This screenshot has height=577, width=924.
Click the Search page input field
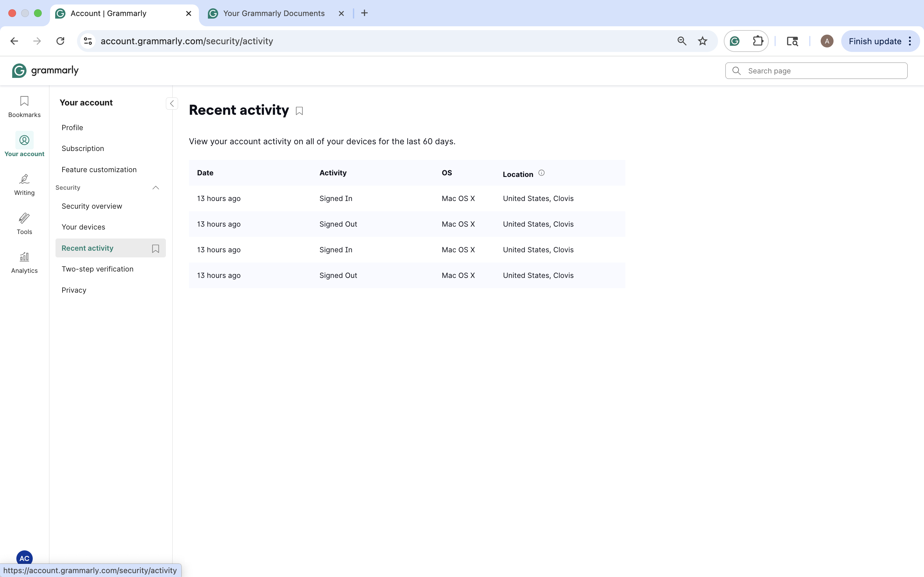[x=816, y=71]
